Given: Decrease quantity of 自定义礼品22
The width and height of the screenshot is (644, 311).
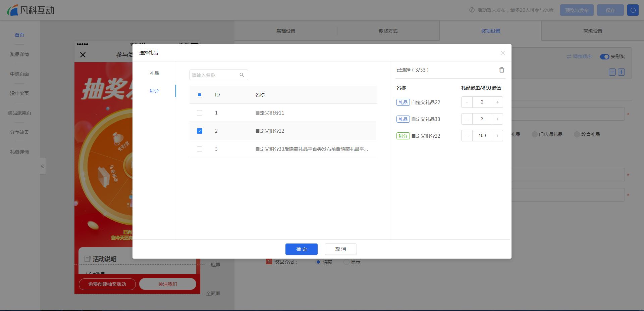Looking at the screenshot, I should [467, 102].
